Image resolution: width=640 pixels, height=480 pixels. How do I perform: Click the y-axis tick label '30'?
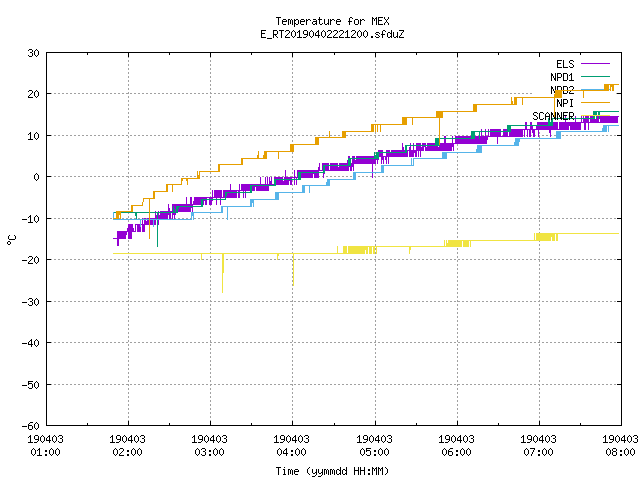tap(33, 53)
